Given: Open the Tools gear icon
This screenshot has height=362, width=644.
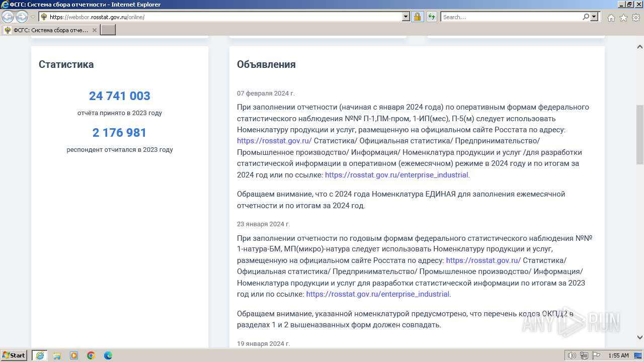Looking at the screenshot, I should (x=635, y=18).
